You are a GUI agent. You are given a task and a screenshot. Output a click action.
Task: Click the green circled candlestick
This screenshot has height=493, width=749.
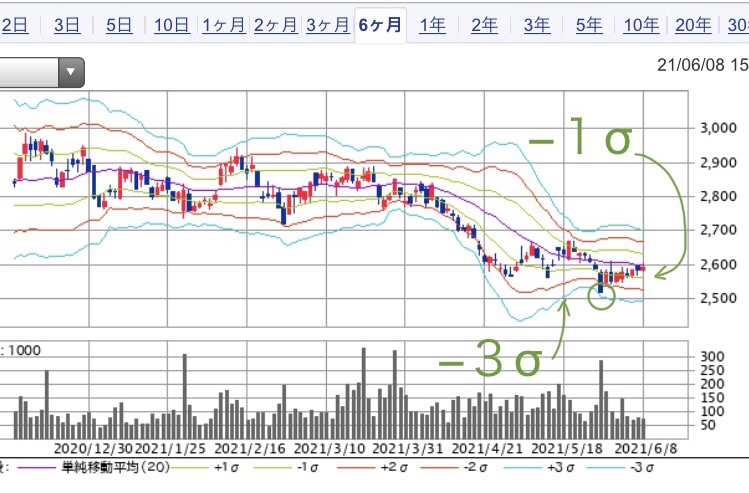click(x=601, y=290)
